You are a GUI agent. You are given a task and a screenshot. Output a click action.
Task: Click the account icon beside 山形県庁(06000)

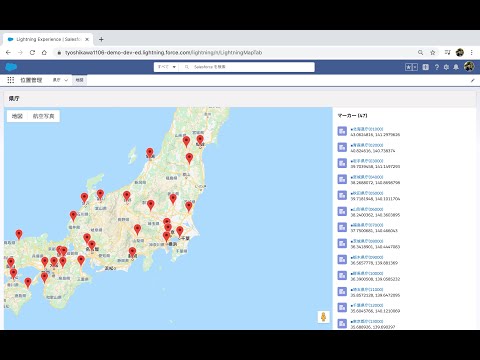click(x=342, y=211)
